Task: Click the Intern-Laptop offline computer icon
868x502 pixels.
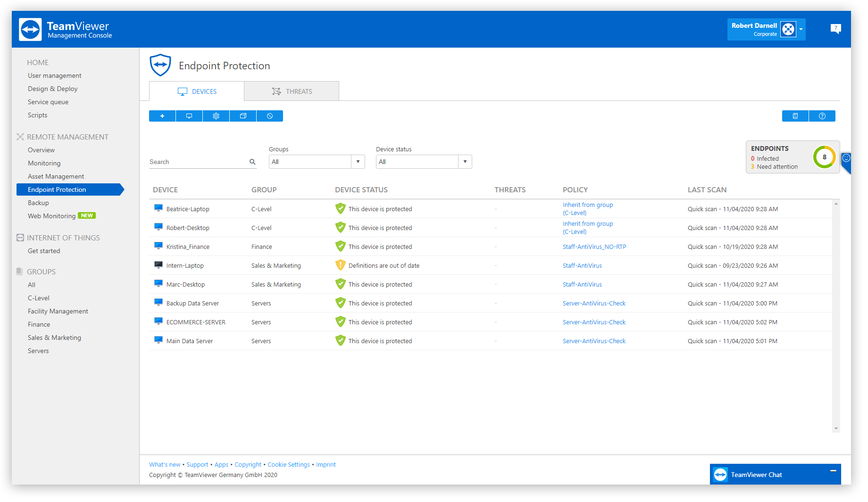Action: pos(159,264)
